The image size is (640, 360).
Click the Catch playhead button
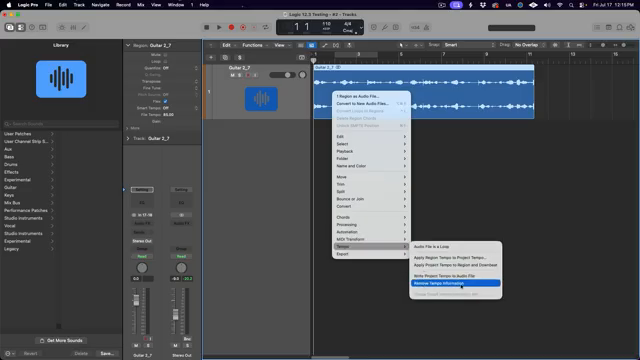pos(349,45)
